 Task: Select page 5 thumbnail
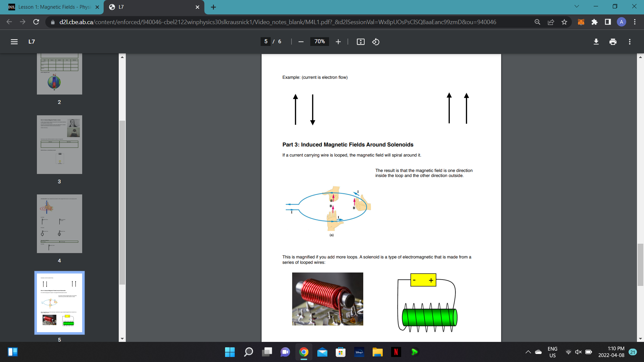[x=59, y=303]
